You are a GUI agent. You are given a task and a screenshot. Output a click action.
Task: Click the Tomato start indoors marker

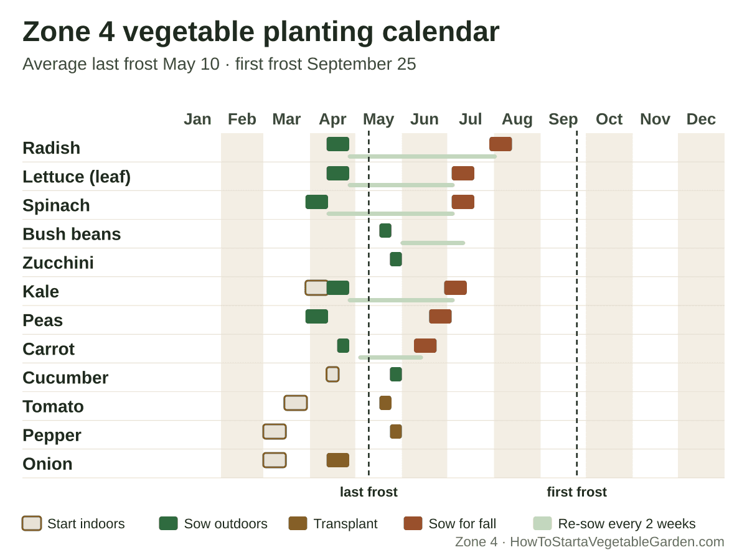296,403
